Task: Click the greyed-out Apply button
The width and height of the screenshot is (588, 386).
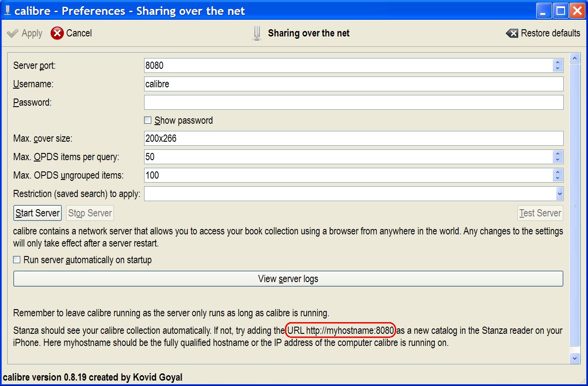Action: (25, 33)
